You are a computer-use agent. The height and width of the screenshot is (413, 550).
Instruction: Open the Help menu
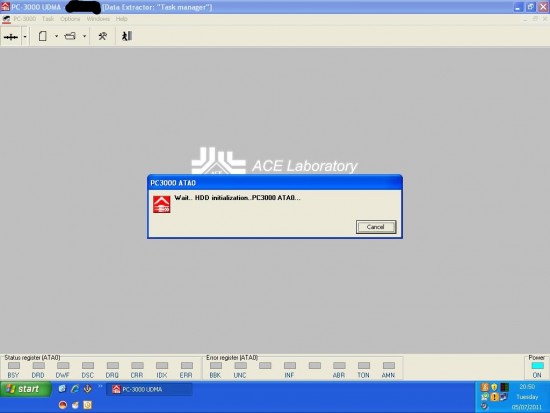pyautogui.click(x=122, y=19)
